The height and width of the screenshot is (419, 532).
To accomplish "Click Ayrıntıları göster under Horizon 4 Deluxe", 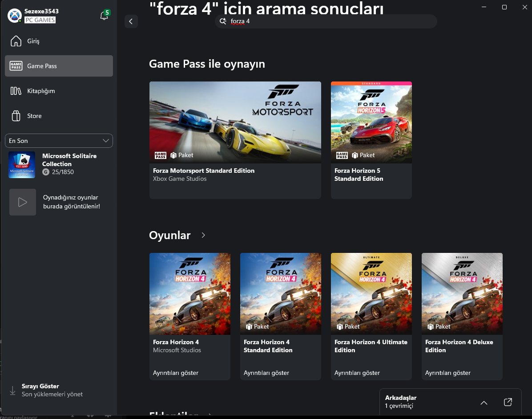I will pyautogui.click(x=448, y=373).
